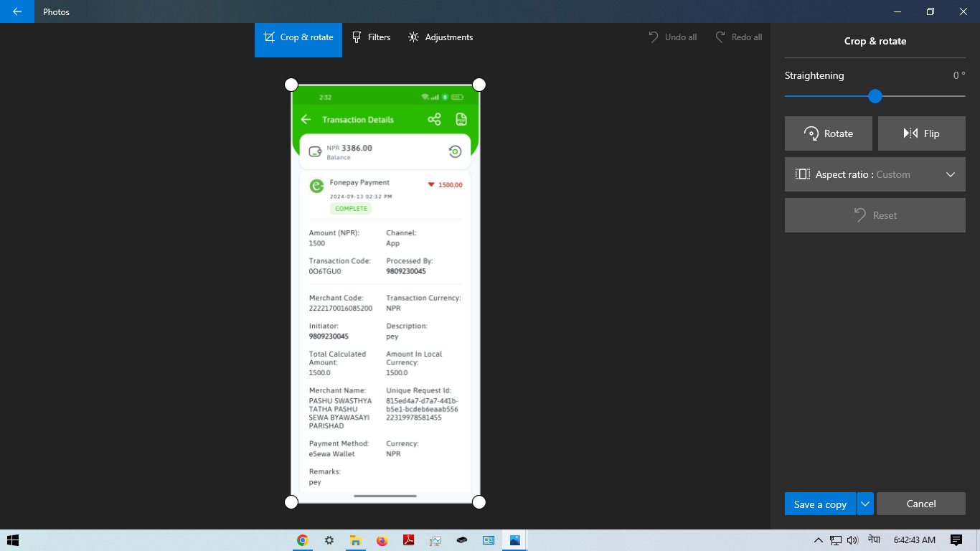Open the network status tray icon
Image resolution: width=980 pixels, height=551 pixels.
point(836,540)
